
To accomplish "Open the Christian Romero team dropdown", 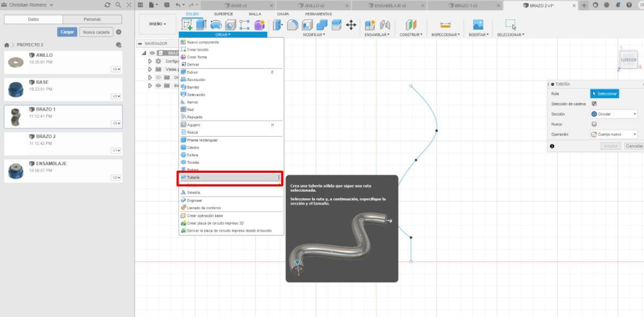I will [30, 5].
